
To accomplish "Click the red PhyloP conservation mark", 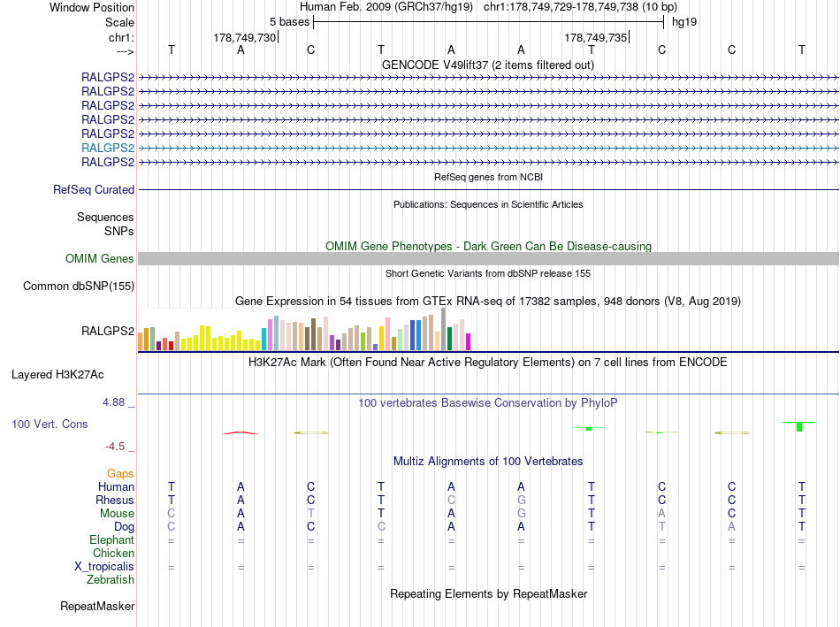I will [x=241, y=432].
